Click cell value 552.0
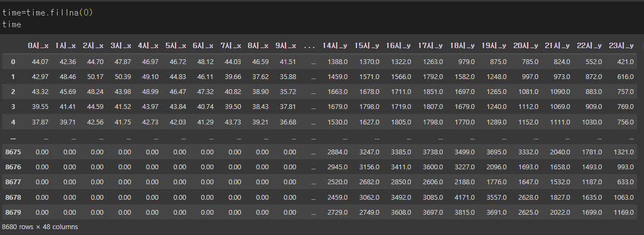This screenshot has width=644, height=235. [593, 62]
